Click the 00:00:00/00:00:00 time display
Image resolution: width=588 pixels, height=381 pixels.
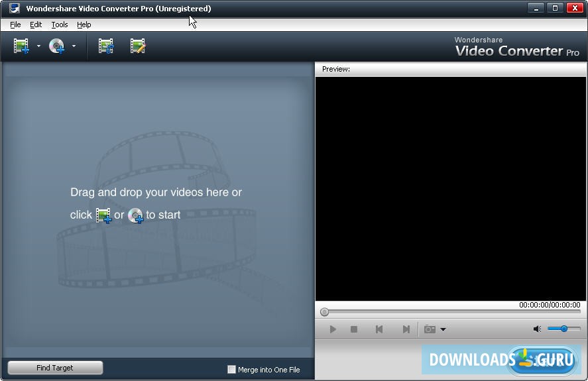click(550, 305)
